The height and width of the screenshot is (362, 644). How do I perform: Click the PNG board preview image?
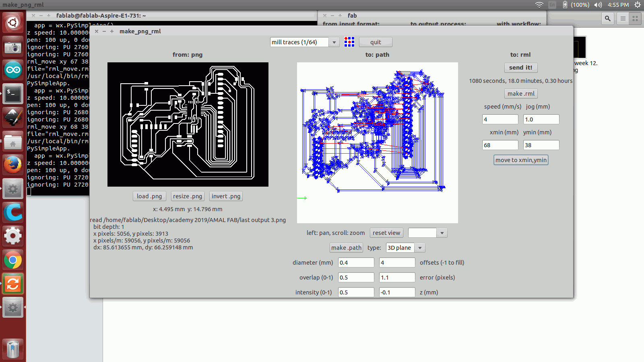coord(188,124)
